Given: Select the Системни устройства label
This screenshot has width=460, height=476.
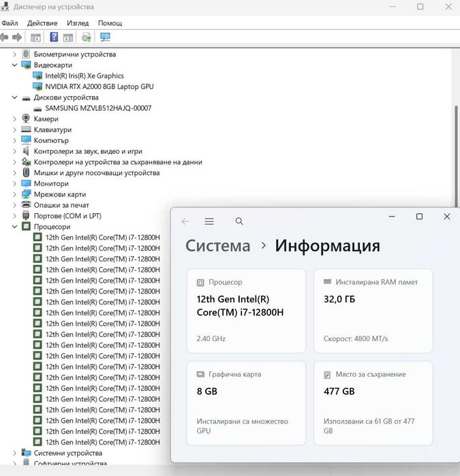Looking at the screenshot, I should coord(67,453).
